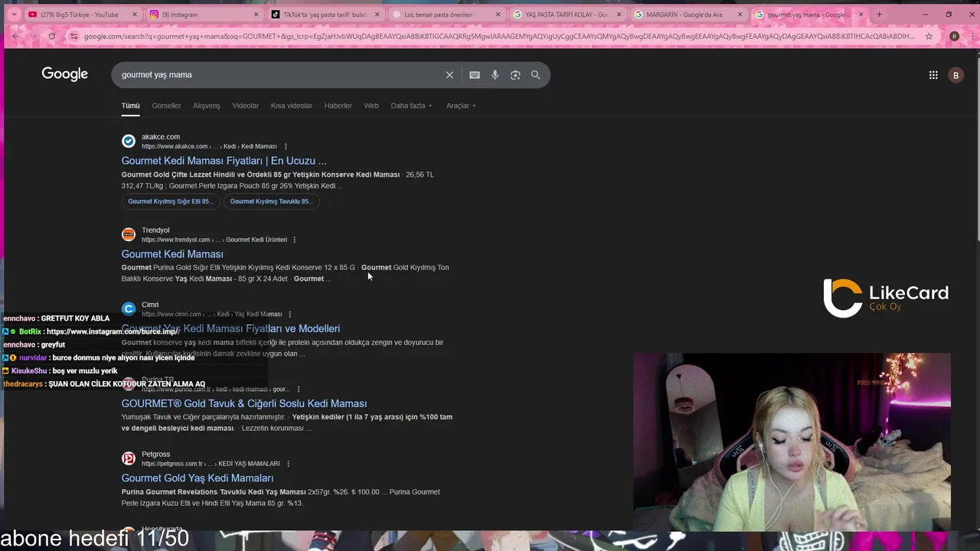This screenshot has height=551, width=980.
Task: Open the tab search dropdown arrow
Action: 13,14
